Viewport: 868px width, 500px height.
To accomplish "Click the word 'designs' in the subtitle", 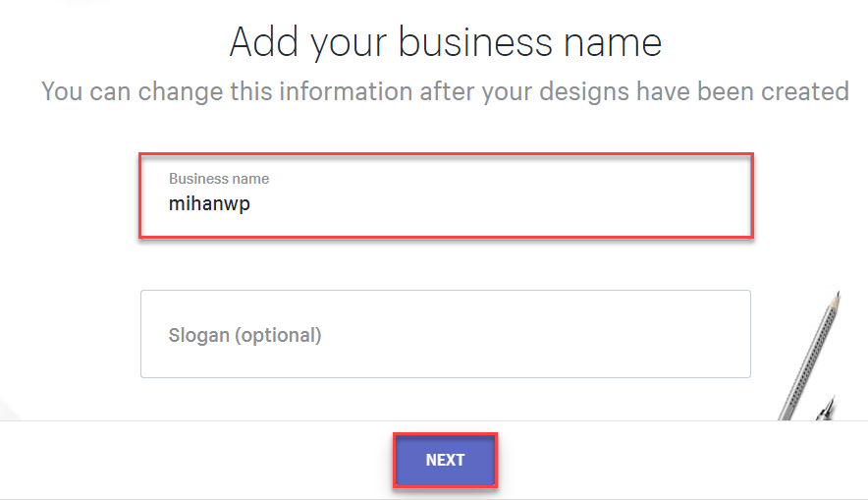I will (584, 91).
